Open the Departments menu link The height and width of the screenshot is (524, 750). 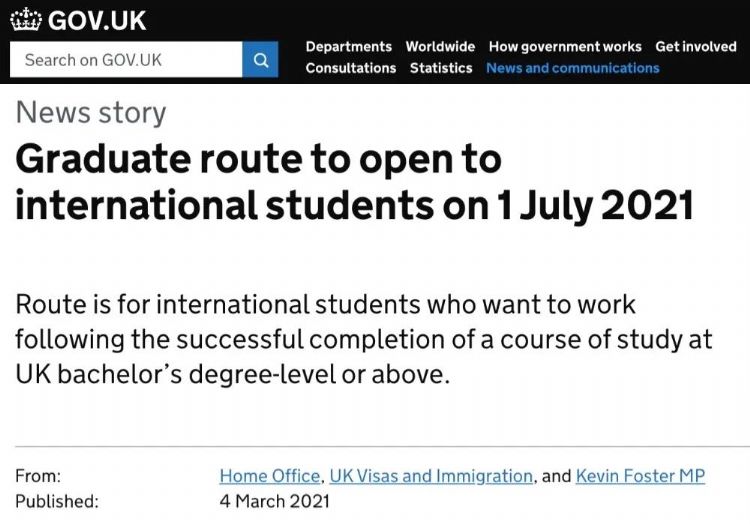[x=348, y=46]
